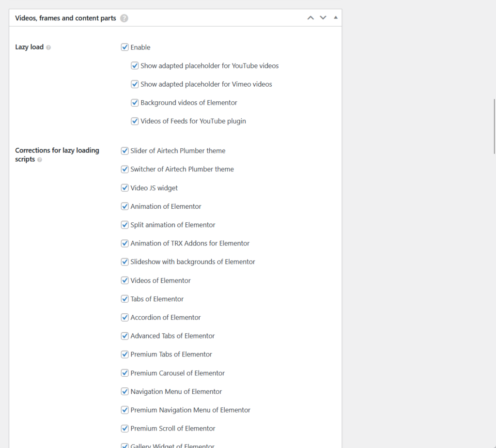Click the Lazy load label text
Viewport: 496px width, 448px height.
30,47
